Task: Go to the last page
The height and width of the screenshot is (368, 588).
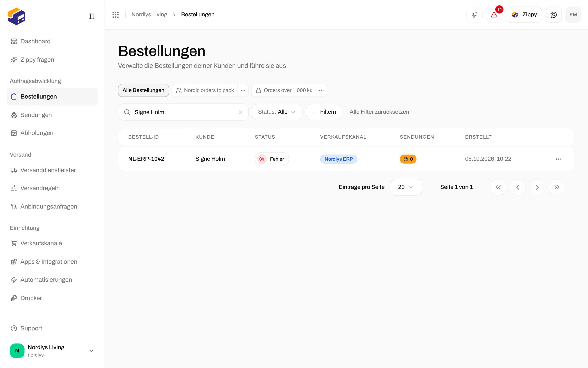Action: pos(557,187)
